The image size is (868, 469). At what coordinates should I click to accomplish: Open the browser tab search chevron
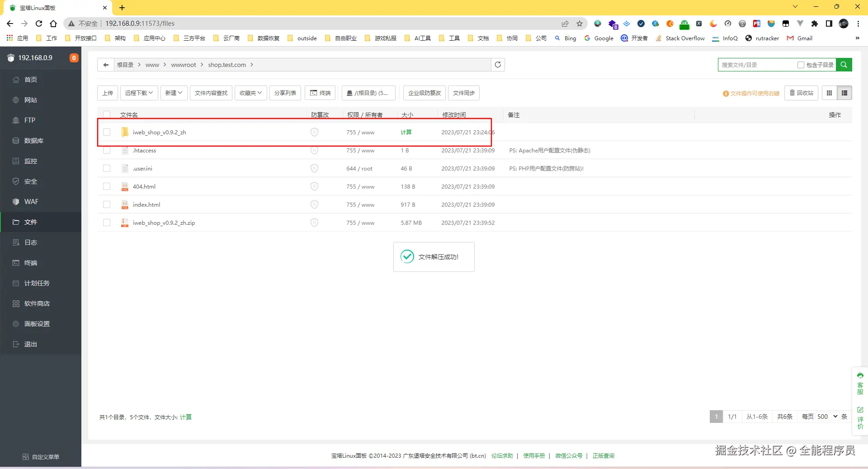795,7
